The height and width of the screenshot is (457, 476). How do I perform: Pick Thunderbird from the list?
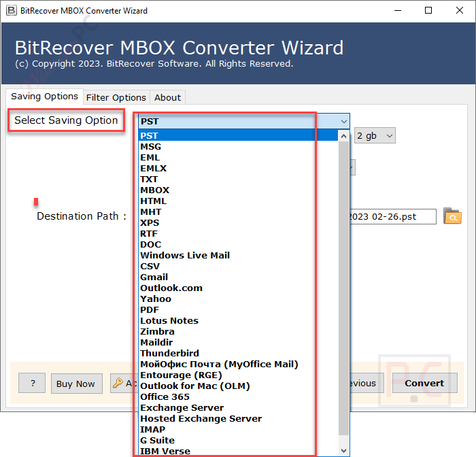tap(238, 353)
